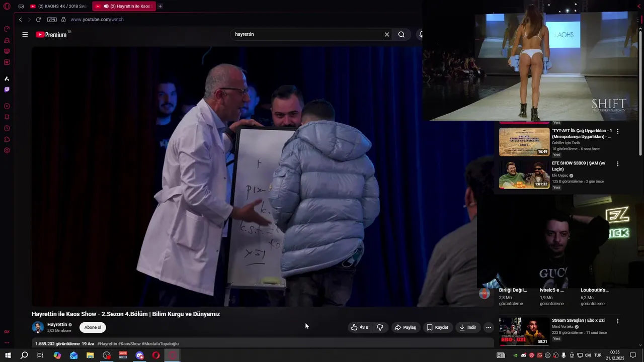
Task: Open Windows notification center
Action: point(633,355)
